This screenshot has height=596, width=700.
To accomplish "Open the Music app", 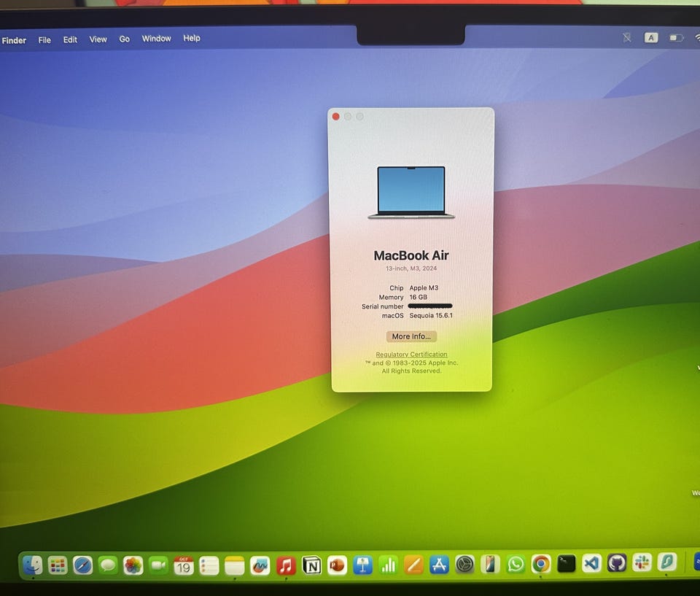I will (286, 566).
